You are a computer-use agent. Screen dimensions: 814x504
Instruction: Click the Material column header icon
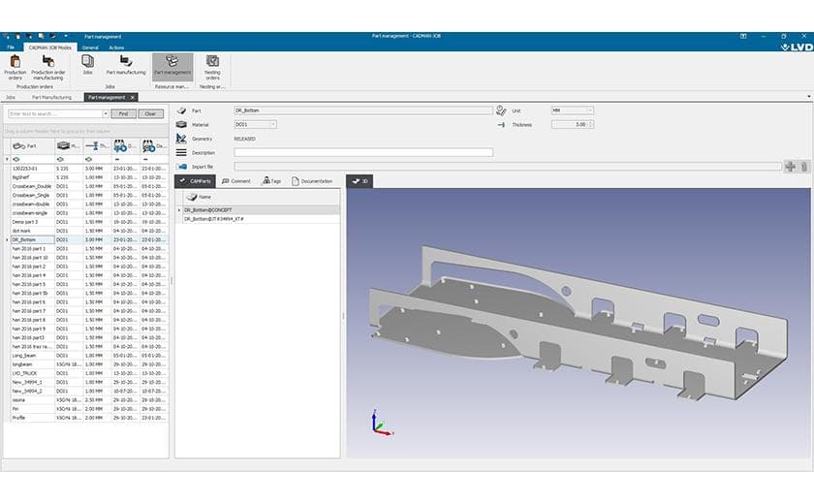(x=63, y=145)
